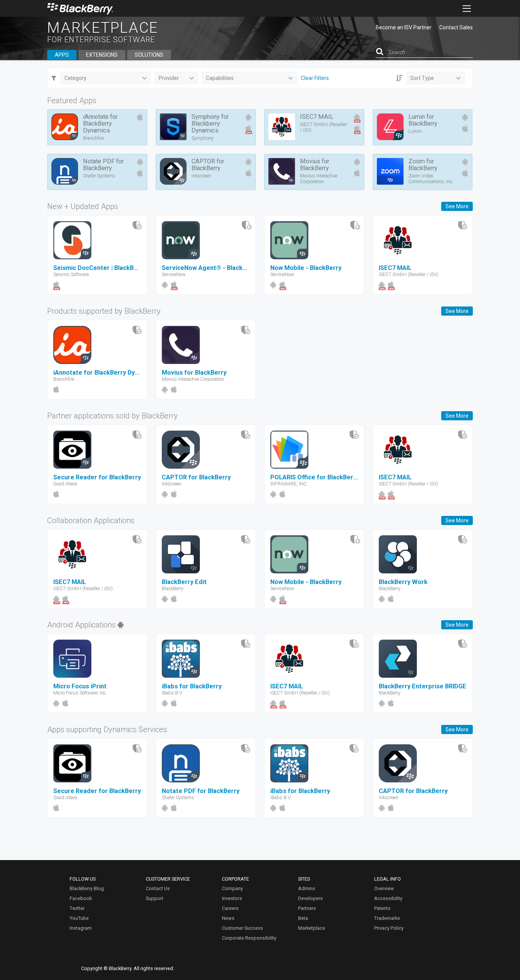Open ServiceNow Agent app icon
Screen dimensions: 520x980
181,240
